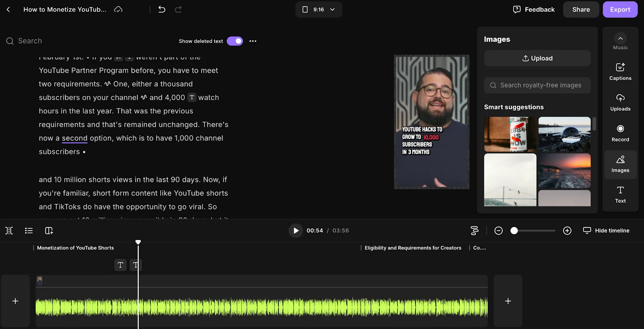Click the split clip icon
This screenshot has width=644, height=329.
pyautogui.click(x=9, y=230)
